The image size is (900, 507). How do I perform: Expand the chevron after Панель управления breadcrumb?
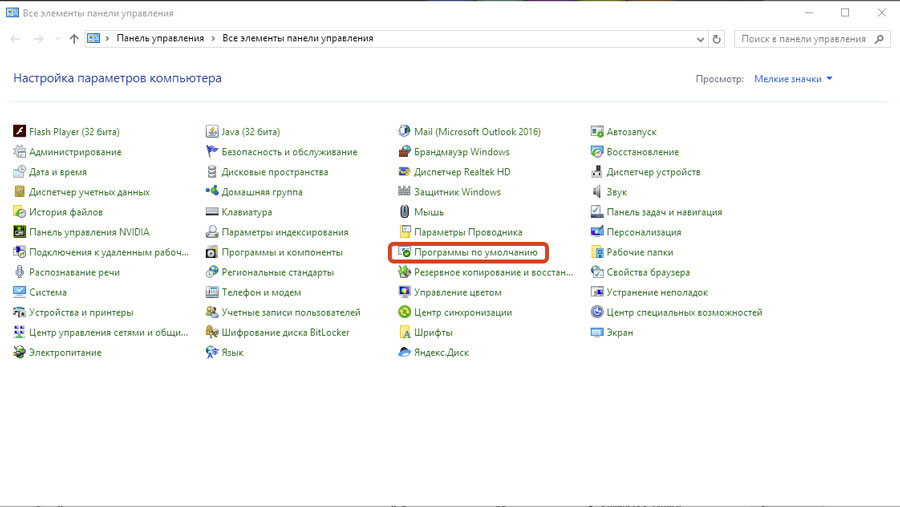(213, 38)
